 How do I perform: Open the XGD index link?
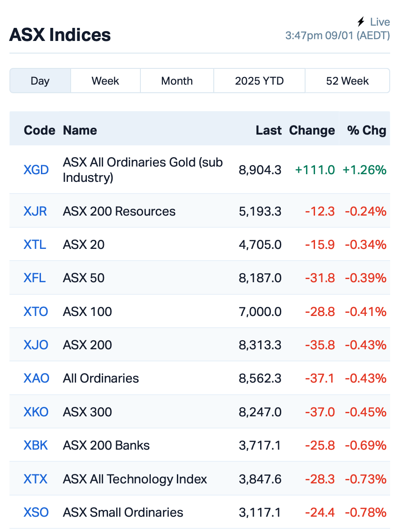[x=36, y=170]
